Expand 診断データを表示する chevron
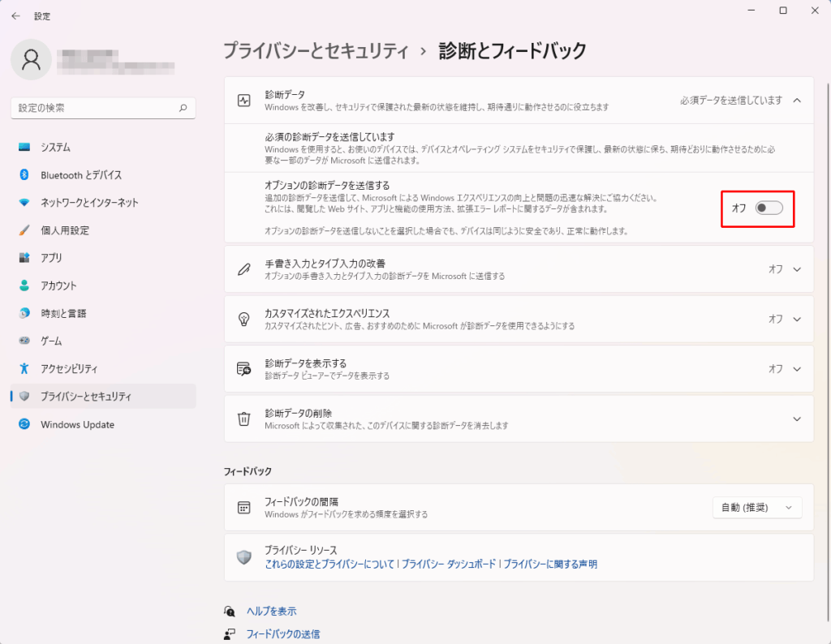Viewport: 831px width, 644px height. click(797, 369)
